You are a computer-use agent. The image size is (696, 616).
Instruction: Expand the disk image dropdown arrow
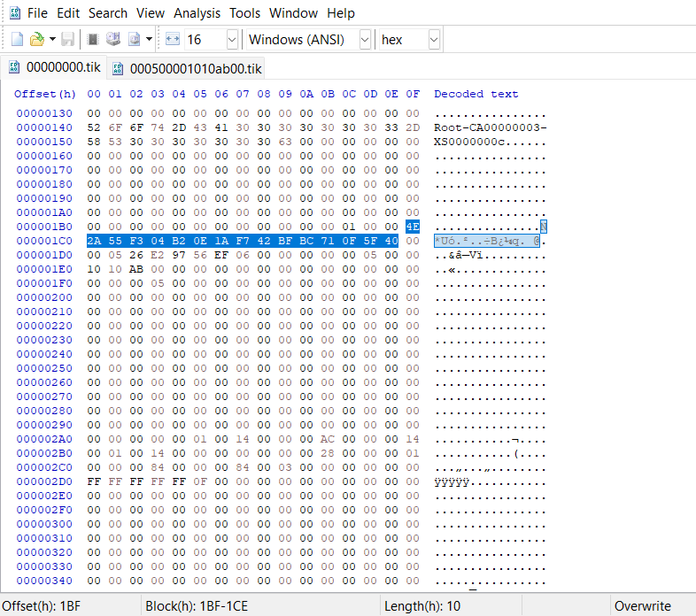149,40
